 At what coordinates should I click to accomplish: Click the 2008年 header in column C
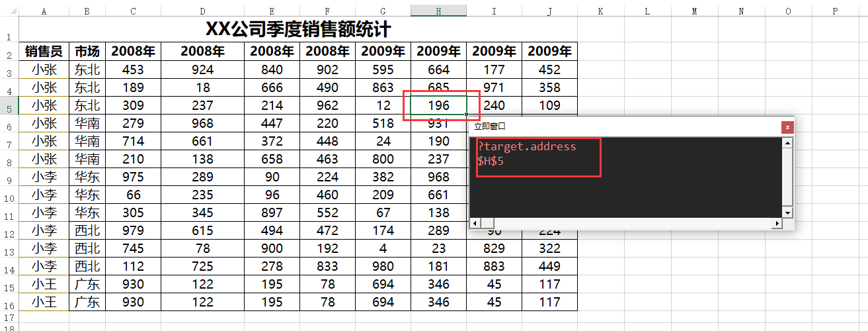pyautogui.click(x=133, y=52)
